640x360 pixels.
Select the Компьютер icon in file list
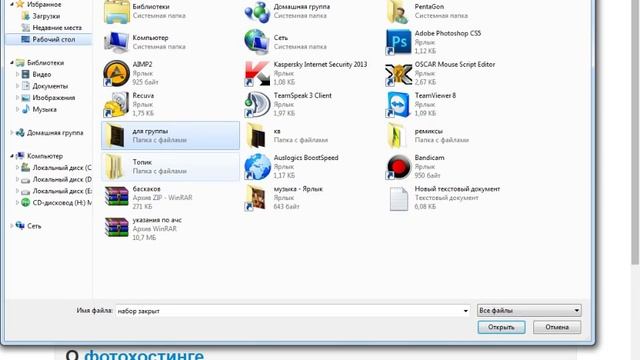coord(117,42)
